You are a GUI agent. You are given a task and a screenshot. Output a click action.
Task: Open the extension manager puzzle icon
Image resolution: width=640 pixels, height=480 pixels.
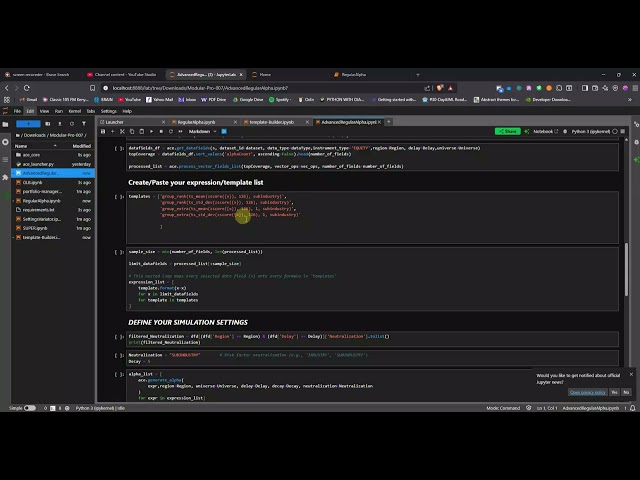[5, 177]
